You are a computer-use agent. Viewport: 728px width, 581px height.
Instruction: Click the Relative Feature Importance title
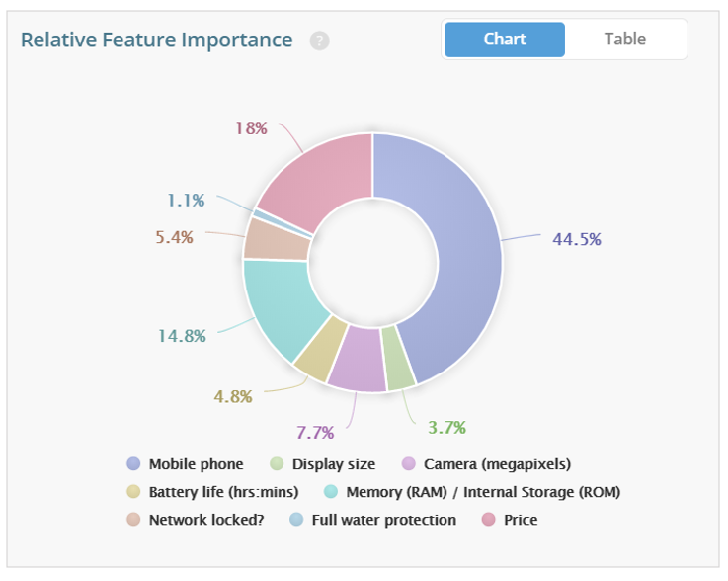[156, 40]
